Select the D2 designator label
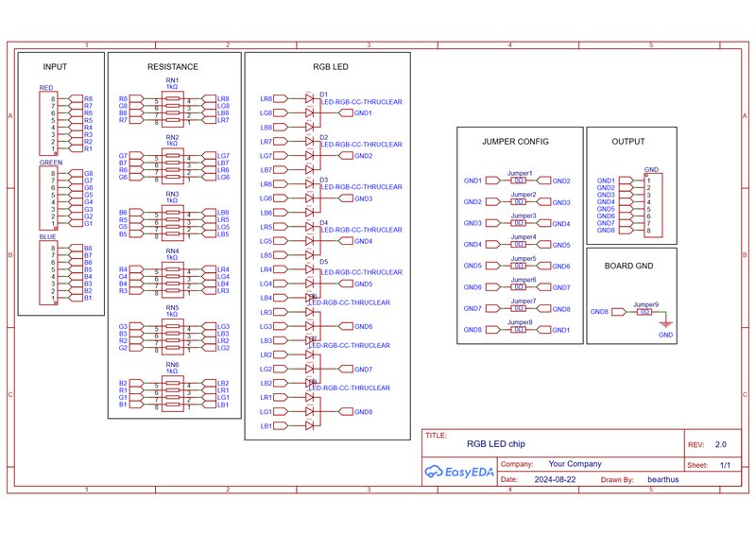Viewport: 756px width, 535px height. pos(323,137)
